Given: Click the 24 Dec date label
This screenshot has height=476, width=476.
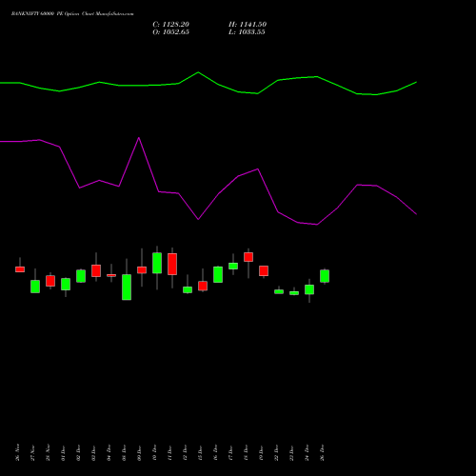Looking at the screenshot, I should 307,452.
